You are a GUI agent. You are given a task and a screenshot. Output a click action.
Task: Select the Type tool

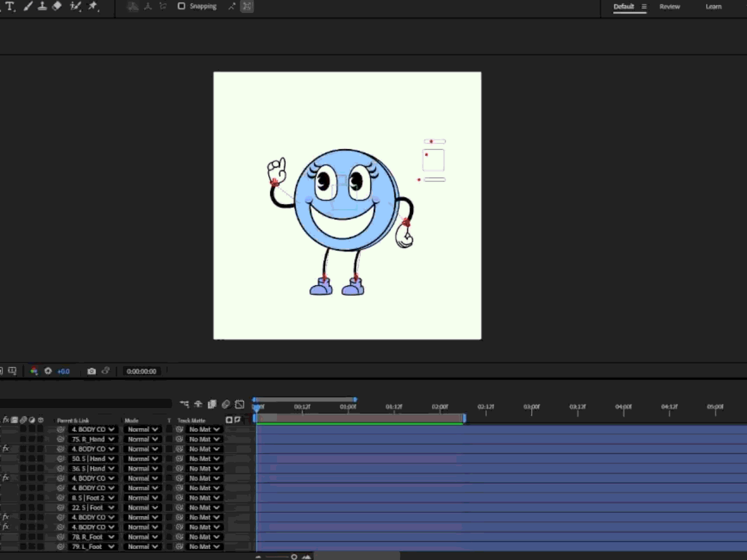point(10,6)
